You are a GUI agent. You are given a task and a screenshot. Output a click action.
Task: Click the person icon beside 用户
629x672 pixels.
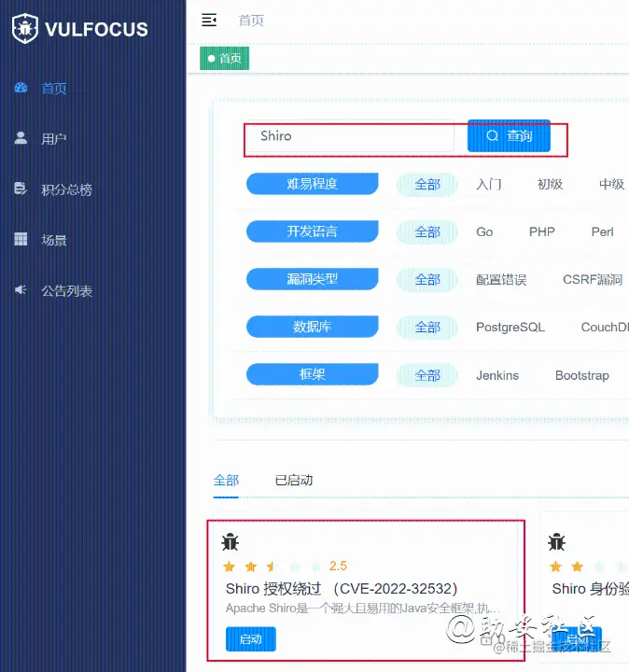click(x=21, y=137)
